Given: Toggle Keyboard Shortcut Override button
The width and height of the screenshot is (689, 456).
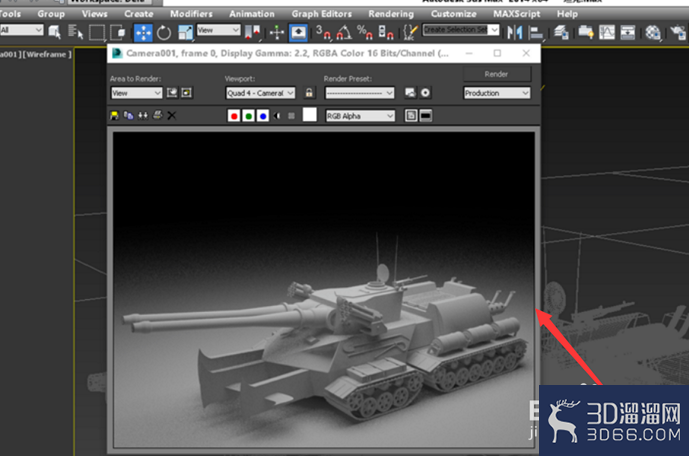Looking at the screenshot, I should [298, 32].
